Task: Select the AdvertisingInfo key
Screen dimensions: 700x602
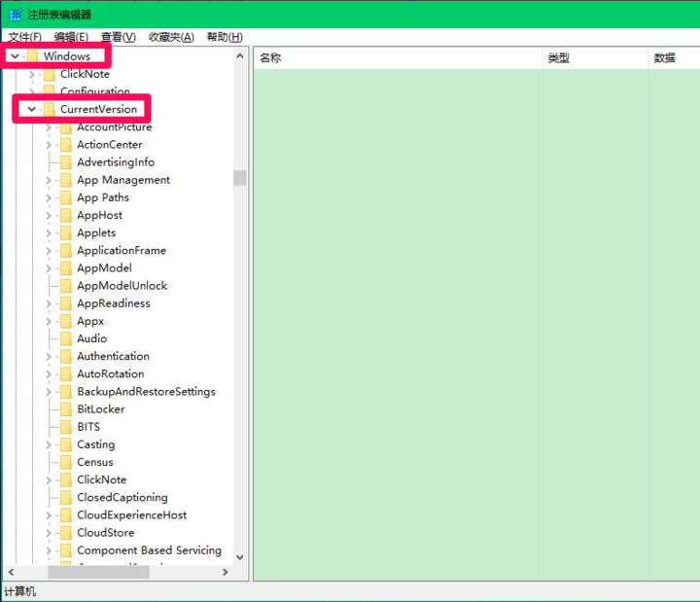Action: (116, 162)
